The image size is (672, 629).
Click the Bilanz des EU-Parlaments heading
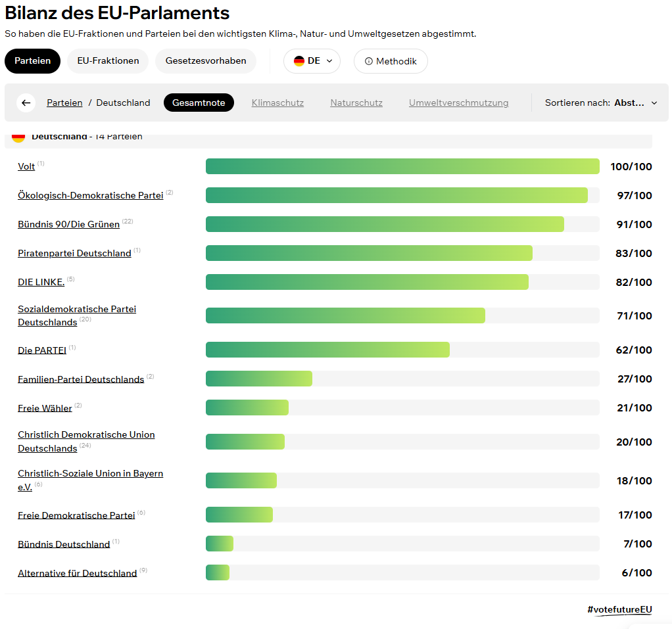(117, 13)
